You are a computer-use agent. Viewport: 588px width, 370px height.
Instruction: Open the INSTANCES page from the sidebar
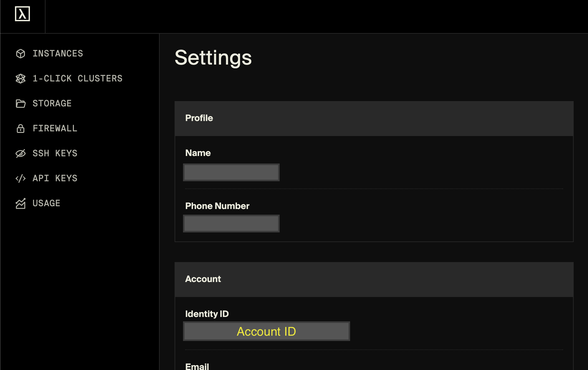click(x=58, y=54)
